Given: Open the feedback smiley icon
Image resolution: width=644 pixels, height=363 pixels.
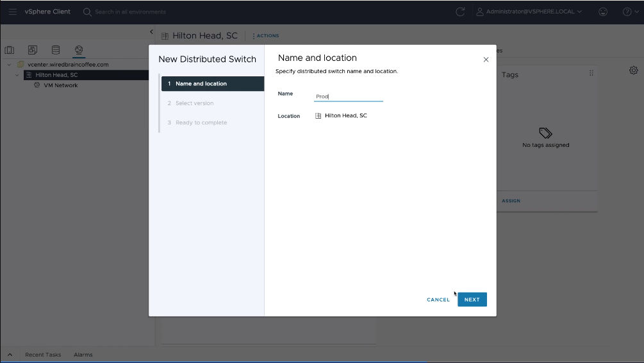Looking at the screenshot, I should tap(602, 12).
